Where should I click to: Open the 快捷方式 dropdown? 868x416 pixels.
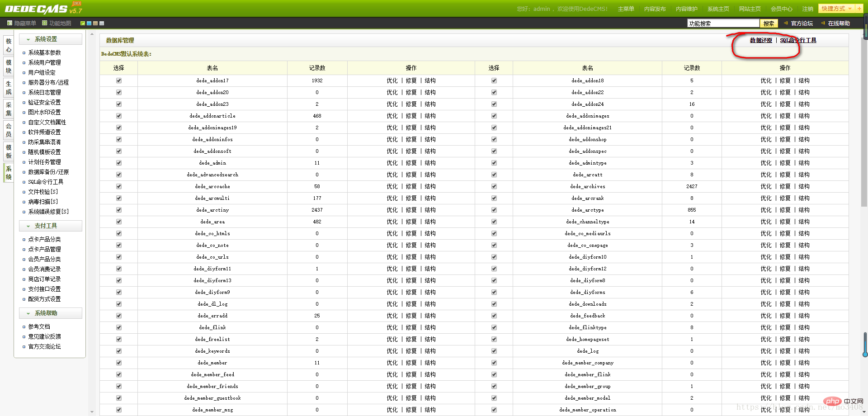[x=836, y=9]
